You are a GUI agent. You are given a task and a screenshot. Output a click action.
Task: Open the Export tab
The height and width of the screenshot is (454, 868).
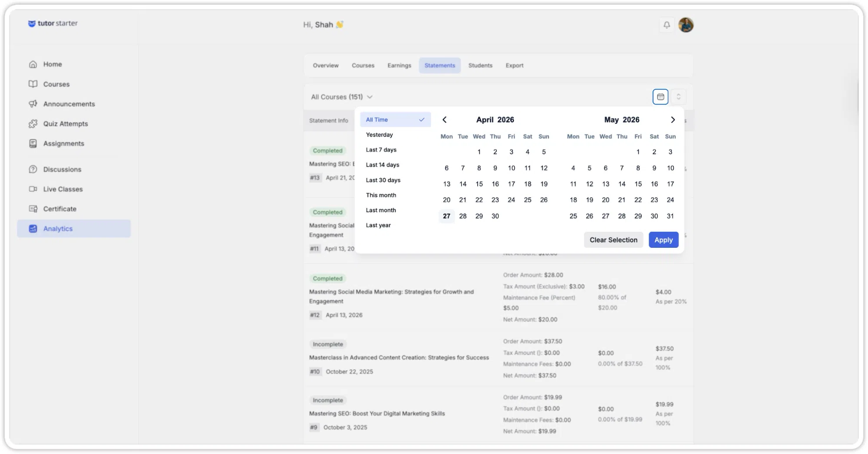click(x=514, y=66)
